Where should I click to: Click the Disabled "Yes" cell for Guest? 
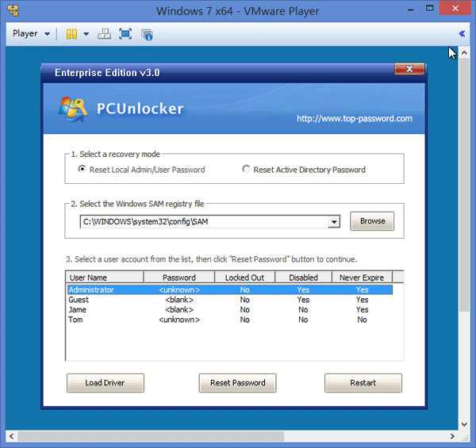[303, 300]
